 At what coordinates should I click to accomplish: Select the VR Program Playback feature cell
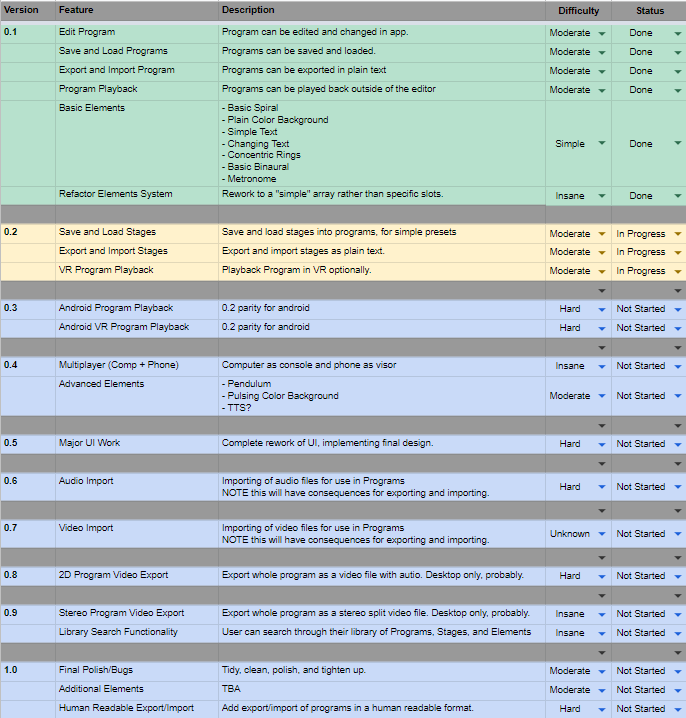coord(137,271)
